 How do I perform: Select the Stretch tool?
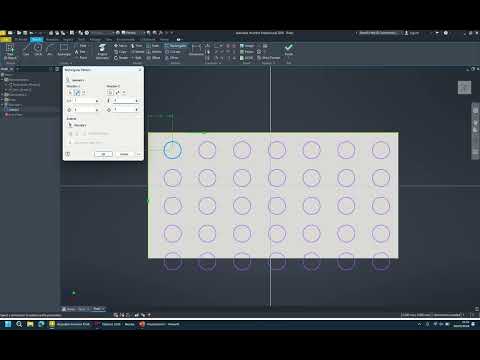click(x=154, y=52)
